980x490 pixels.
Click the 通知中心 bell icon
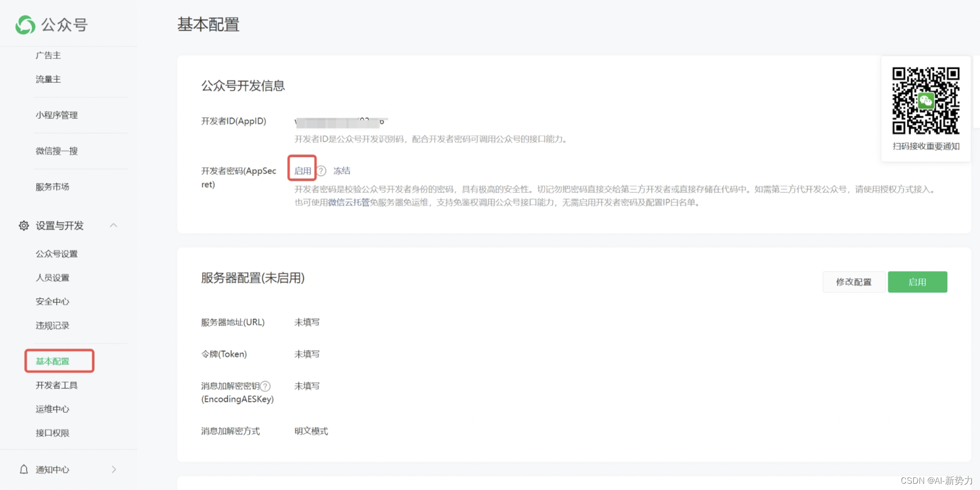click(x=24, y=469)
